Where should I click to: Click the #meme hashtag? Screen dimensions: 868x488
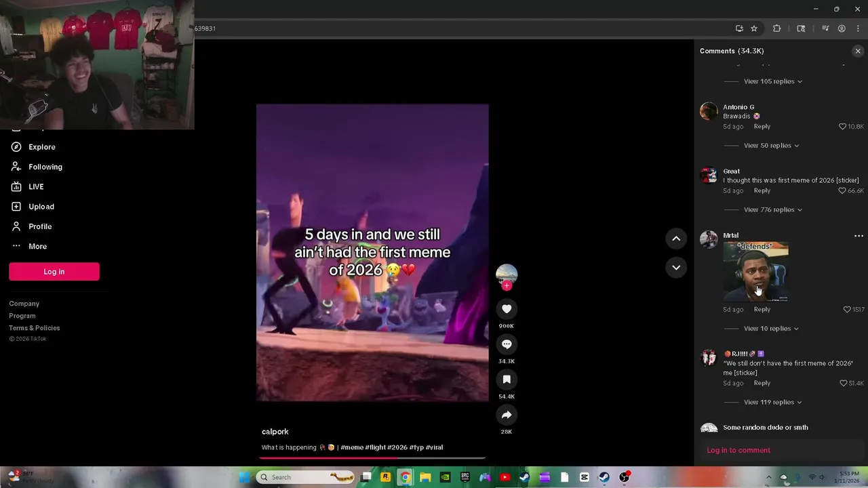[x=352, y=447]
